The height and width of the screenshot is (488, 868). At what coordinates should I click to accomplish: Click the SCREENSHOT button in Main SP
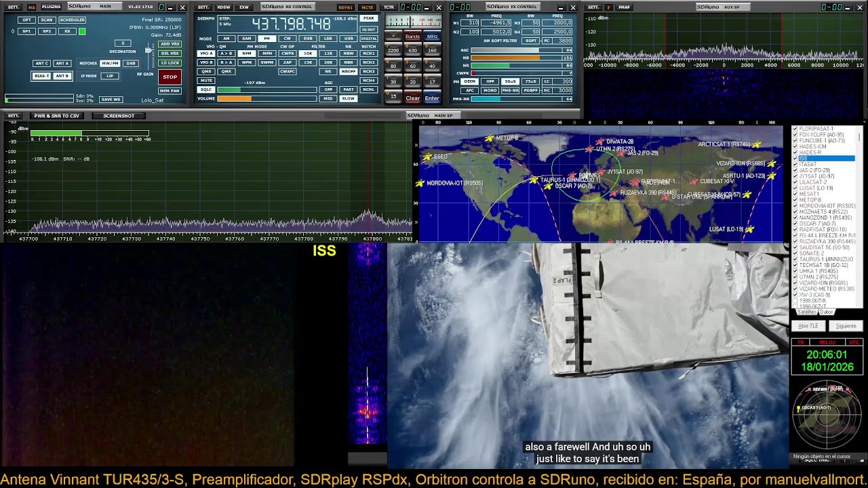[x=119, y=116]
